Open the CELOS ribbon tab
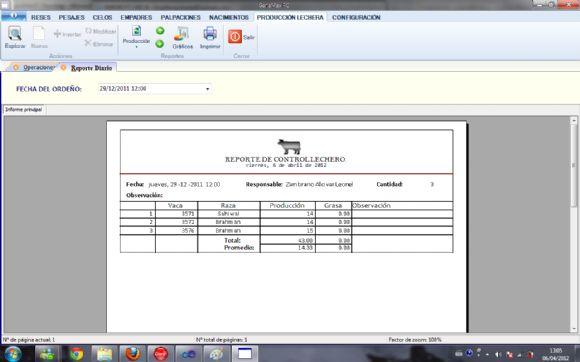The image size is (580, 362). (x=102, y=17)
